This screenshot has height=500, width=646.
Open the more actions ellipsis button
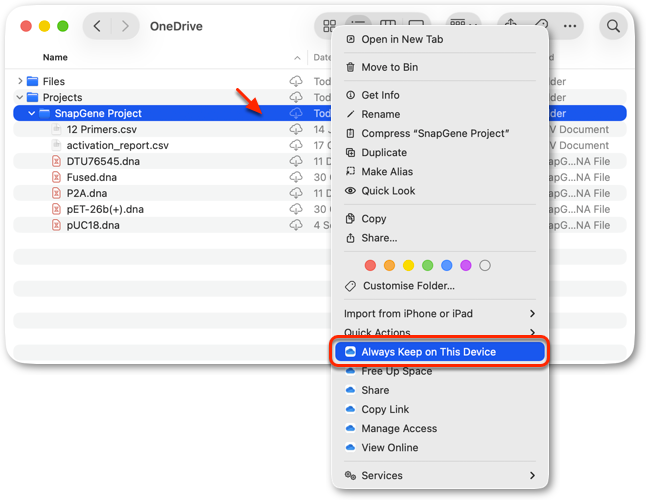[x=570, y=26]
